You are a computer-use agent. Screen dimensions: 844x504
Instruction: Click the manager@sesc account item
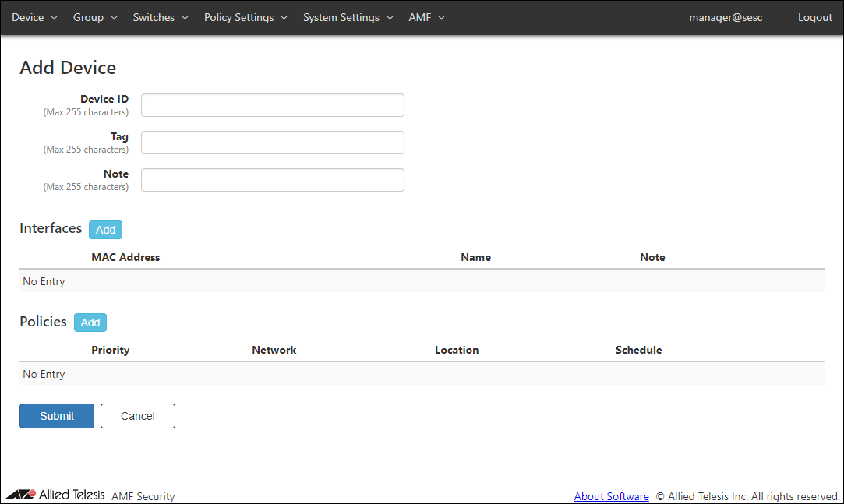tap(726, 17)
